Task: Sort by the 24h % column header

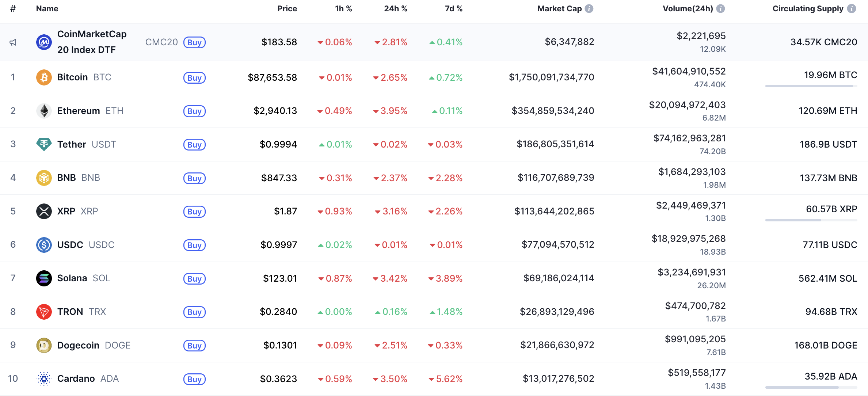Action: (395, 9)
